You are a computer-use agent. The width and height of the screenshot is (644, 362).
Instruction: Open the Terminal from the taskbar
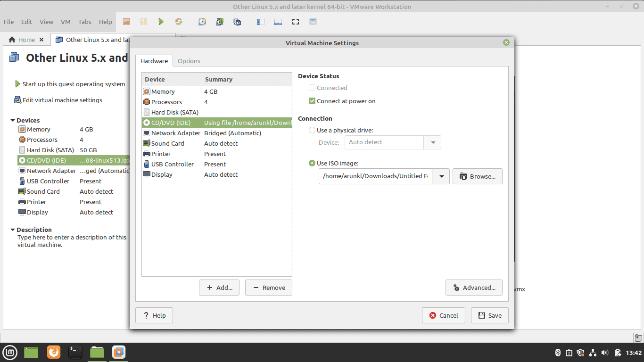tap(75, 352)
